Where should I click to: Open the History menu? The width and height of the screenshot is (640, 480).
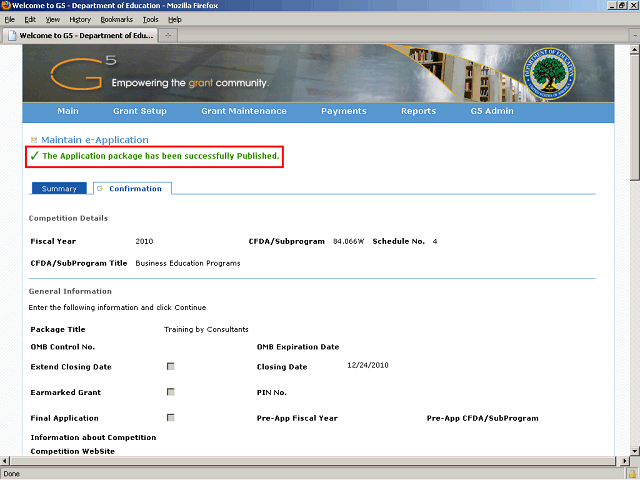[80, 20]
